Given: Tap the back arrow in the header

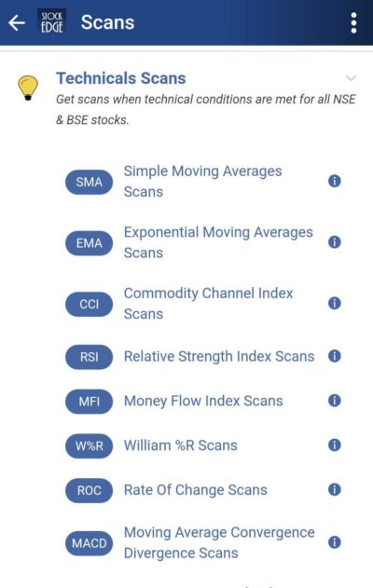Looking at the screenshot, I should click(17, 23).
